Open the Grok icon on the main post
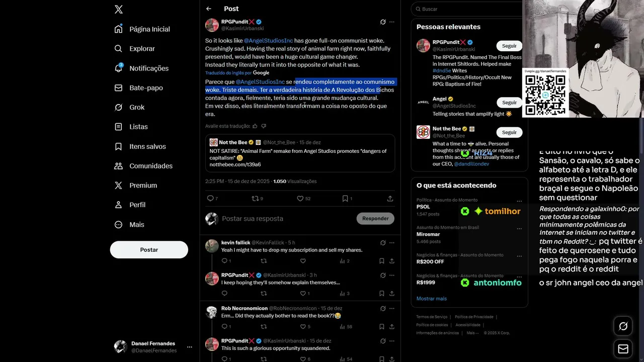The height and width of the screenshot is (362, 644). [383, 22]
